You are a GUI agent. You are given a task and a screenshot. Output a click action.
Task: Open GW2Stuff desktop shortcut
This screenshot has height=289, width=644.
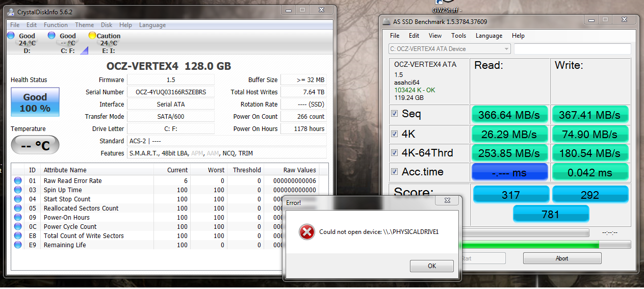[446, 7]
